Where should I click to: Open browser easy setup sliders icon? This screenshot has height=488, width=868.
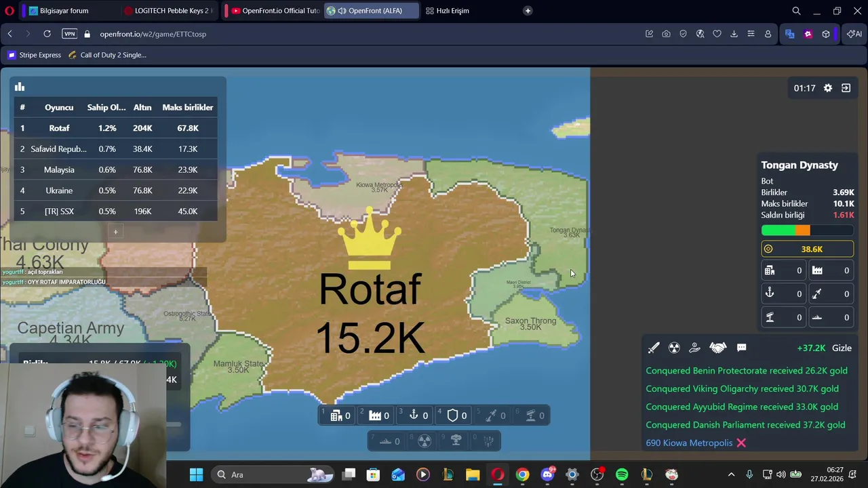(x=751, y=34)
